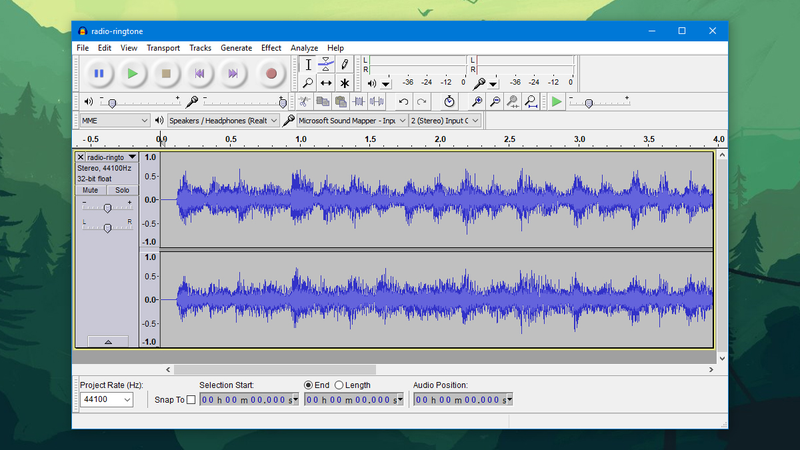Click the Cut scissors icon

[305, 102]
